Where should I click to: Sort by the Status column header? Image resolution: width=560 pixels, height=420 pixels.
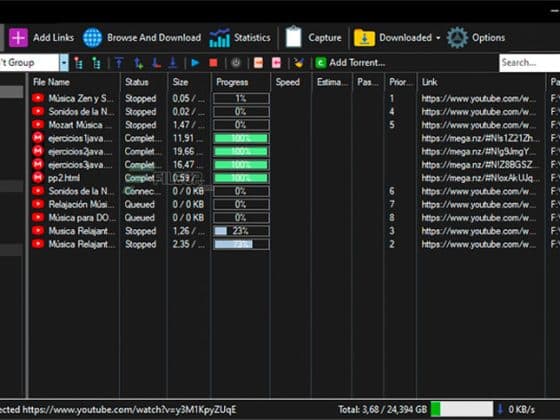144,82
